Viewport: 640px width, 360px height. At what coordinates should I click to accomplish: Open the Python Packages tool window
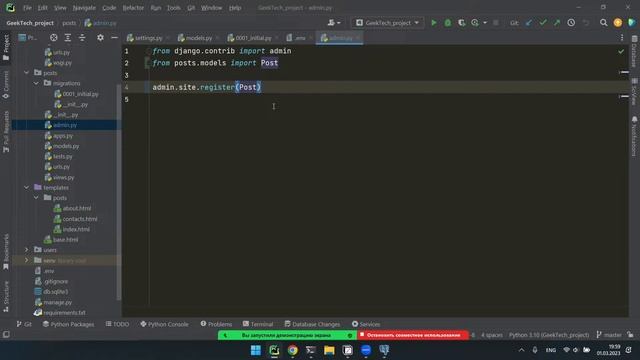68,324
